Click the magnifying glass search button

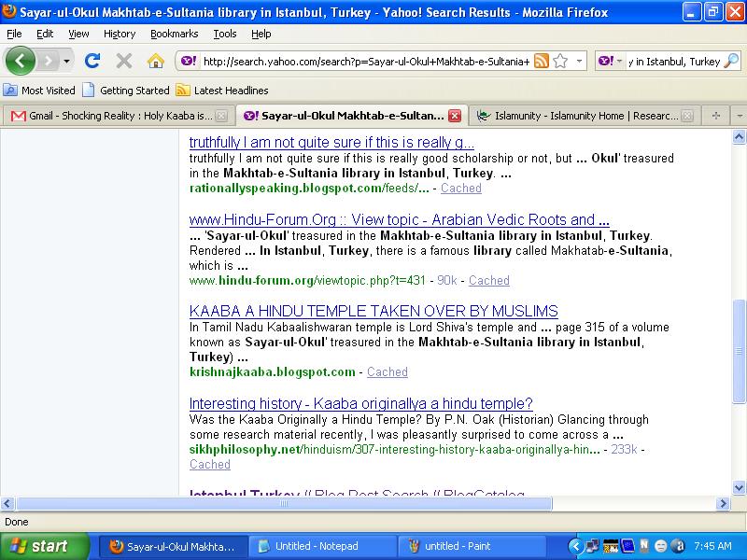(731, 61)
